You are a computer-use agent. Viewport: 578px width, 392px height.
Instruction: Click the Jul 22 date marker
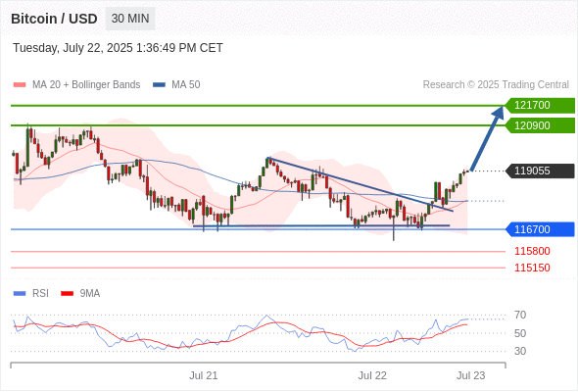[x=372, y=375]
